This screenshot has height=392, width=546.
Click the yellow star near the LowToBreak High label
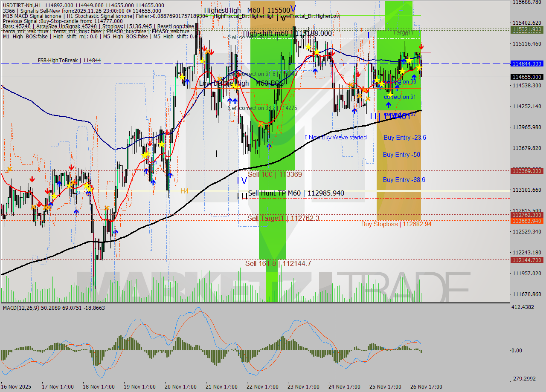(x=235, y=86)
